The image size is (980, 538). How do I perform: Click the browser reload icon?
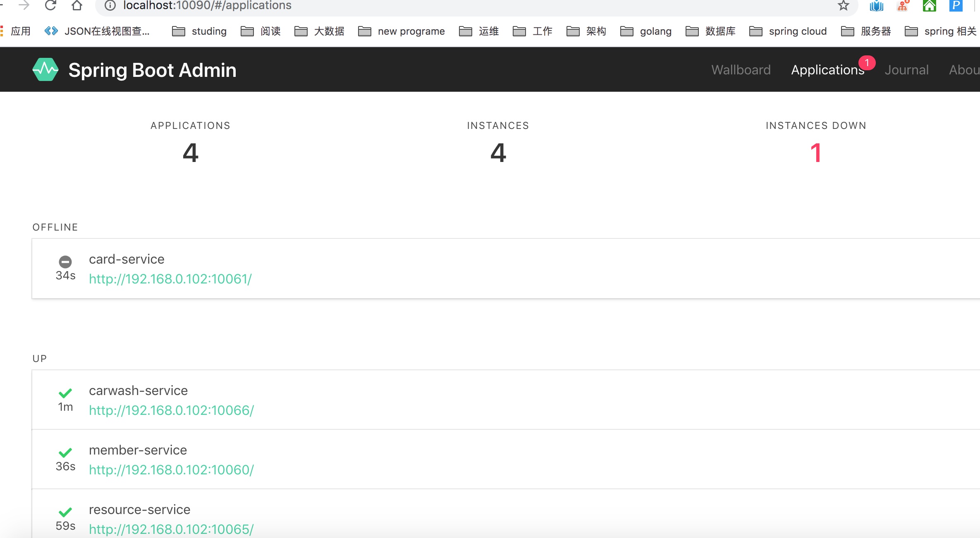point(50,5)
